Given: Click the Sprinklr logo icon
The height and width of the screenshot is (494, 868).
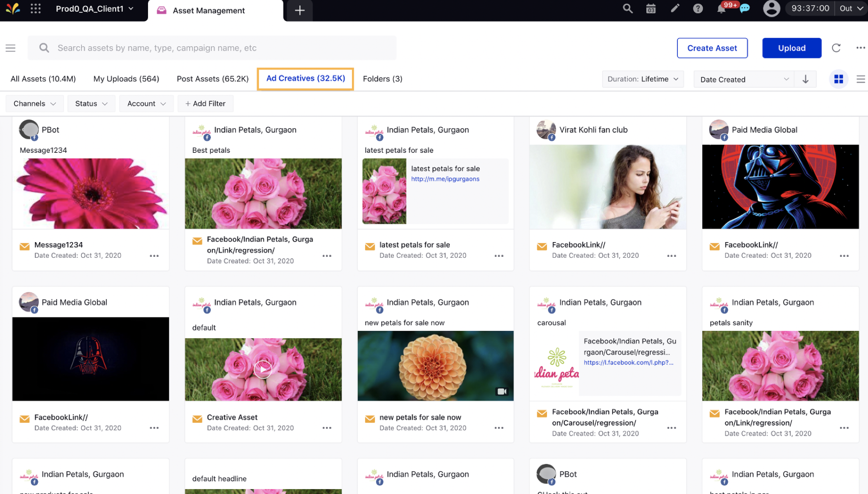Looking at the screenshot, I should click(13, 8).
